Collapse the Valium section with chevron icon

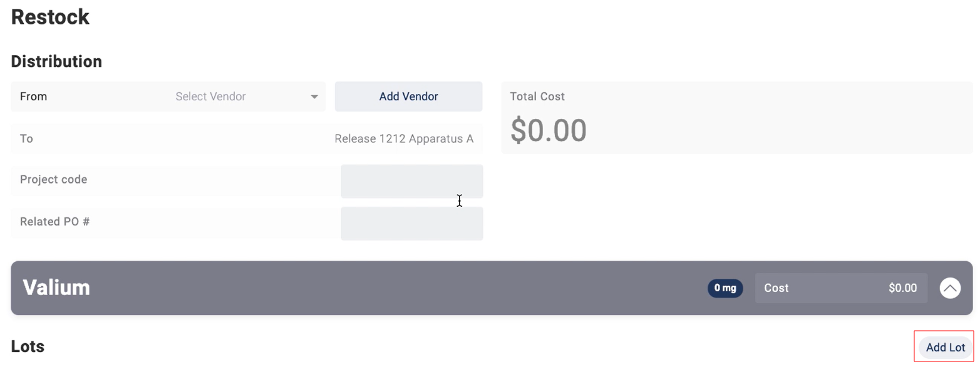[x=949, y=288]
